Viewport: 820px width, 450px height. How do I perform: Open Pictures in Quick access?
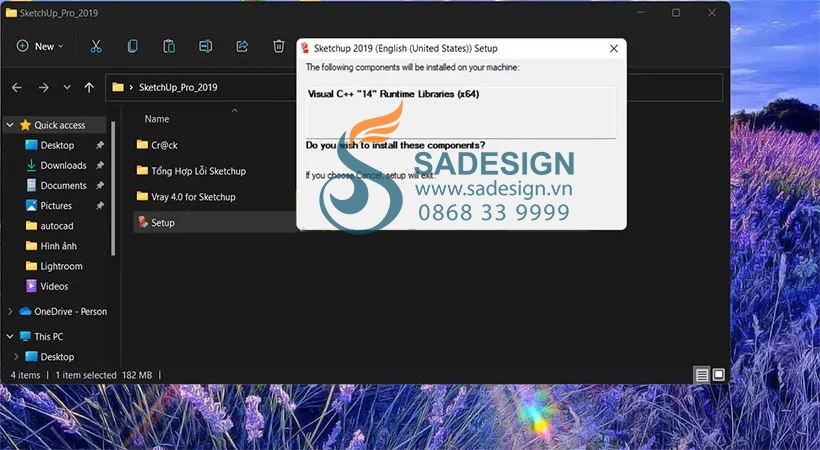pos(56,206)
